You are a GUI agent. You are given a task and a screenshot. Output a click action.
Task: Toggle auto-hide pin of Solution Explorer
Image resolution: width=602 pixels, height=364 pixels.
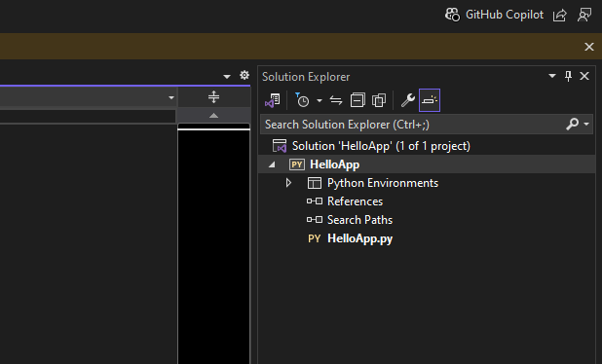568,76
